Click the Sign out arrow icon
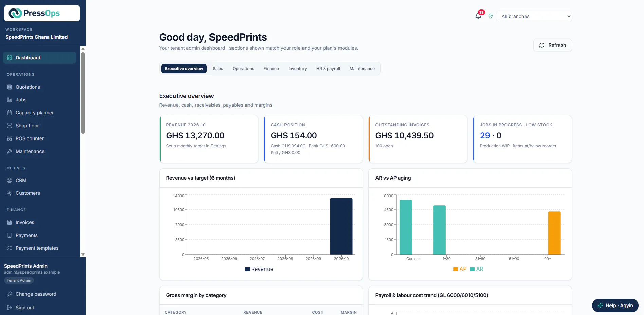This screenshot has width=644, height=315. click(x=10, y=308)
